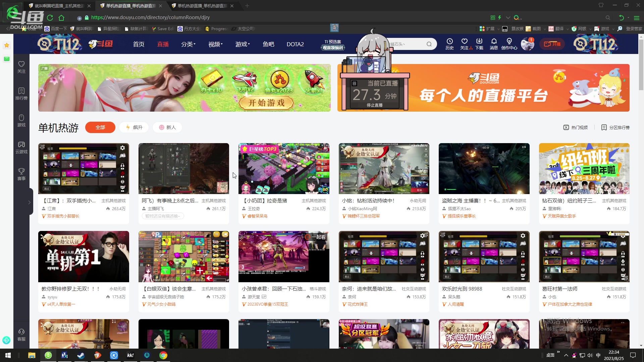Click the 小铭 stream title link
Image resolution: width=644 pixels, height=362 pixels.
tap(368, 200)
